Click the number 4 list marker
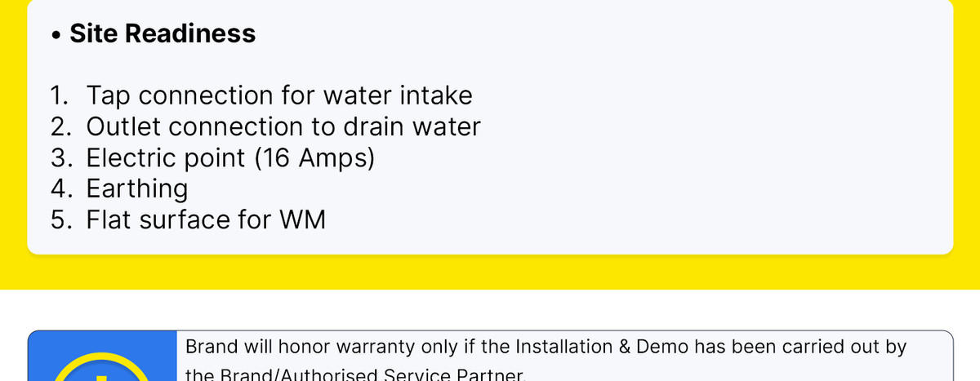The image size is (980, 381). [59, 189]
